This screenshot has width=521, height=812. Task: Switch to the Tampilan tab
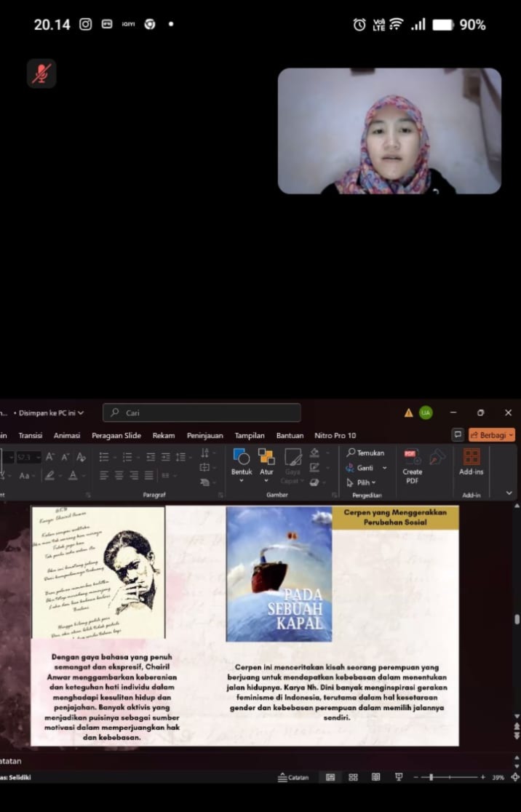coord(250,436)
